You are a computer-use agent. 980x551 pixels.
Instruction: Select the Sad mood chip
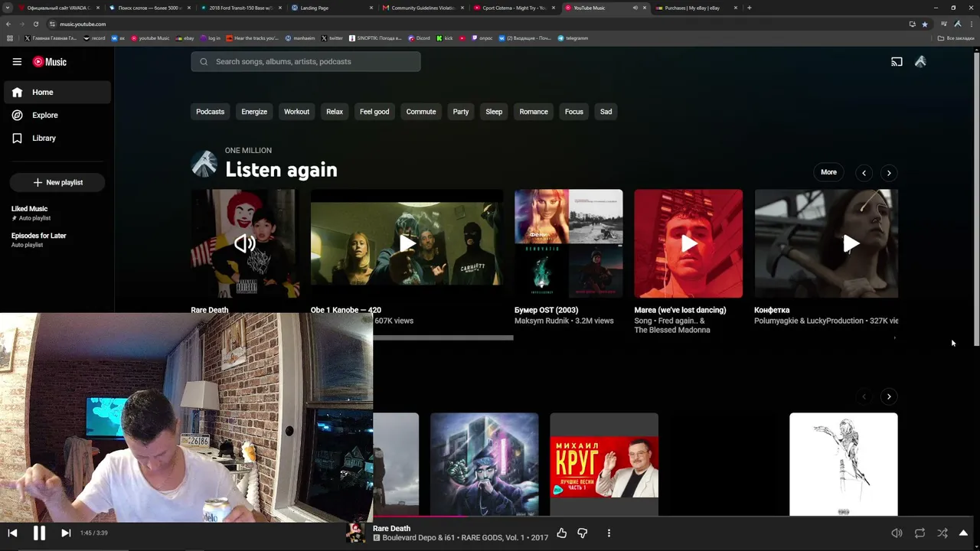pos(606,112)
